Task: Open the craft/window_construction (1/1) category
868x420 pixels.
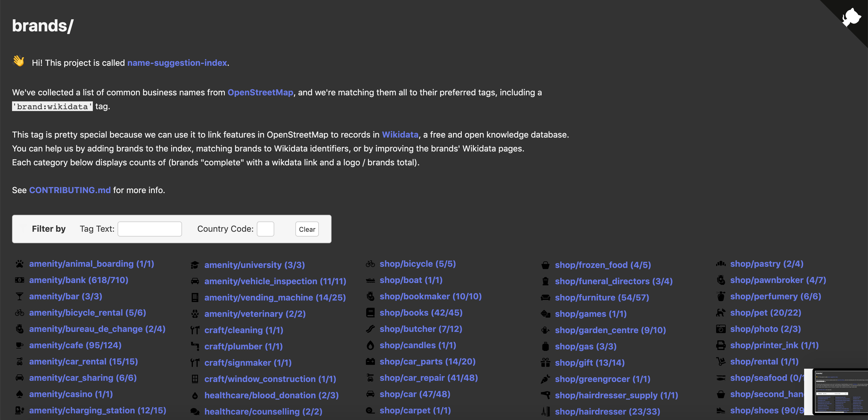Action: 270,379
